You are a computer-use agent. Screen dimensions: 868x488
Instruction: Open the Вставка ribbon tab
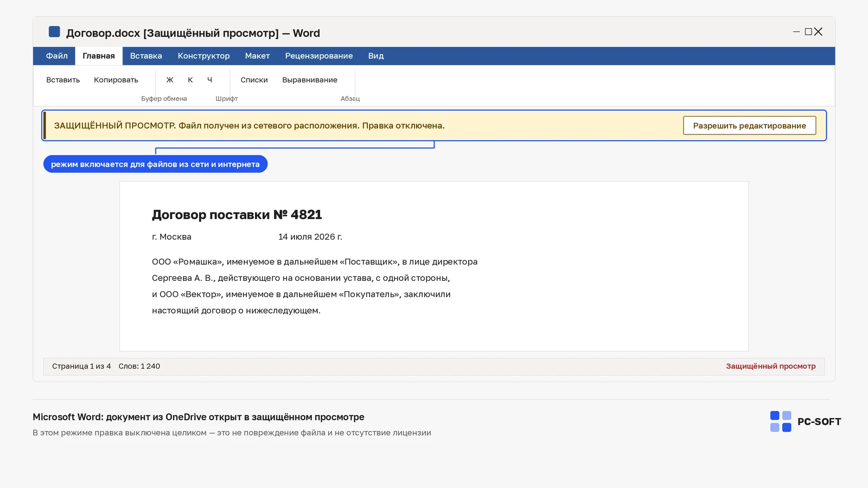[x=146, y=56]
